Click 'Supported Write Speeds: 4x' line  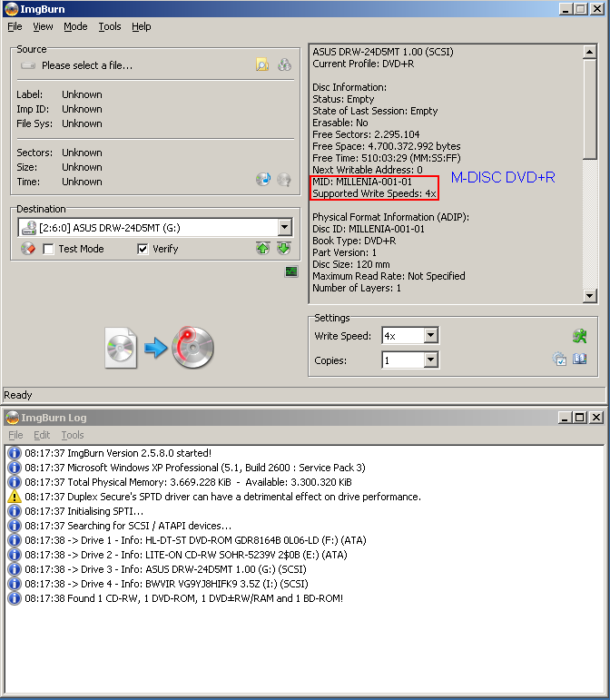[x=374, y=193]
